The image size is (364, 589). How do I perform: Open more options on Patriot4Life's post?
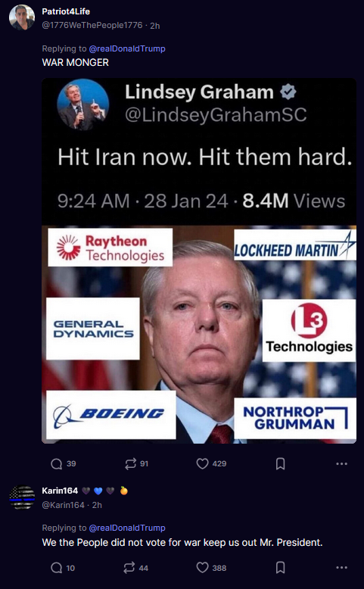pyautogui.click(x=341, y=464)
